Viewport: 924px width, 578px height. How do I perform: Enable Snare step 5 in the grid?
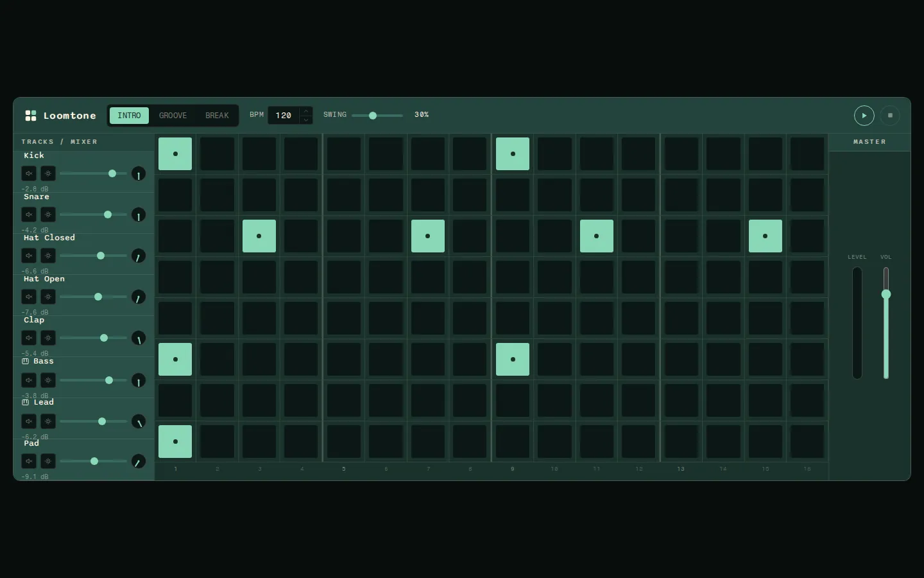(344, 195)
